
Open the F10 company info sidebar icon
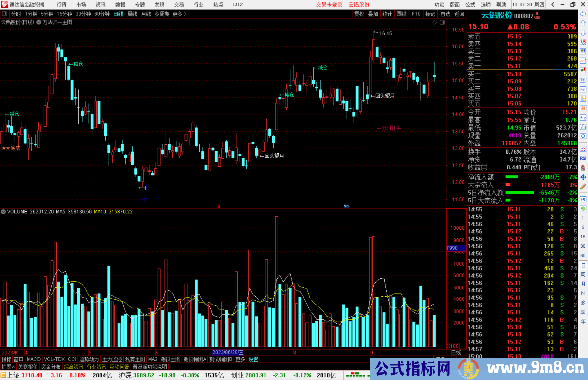(x=583, y=89)
